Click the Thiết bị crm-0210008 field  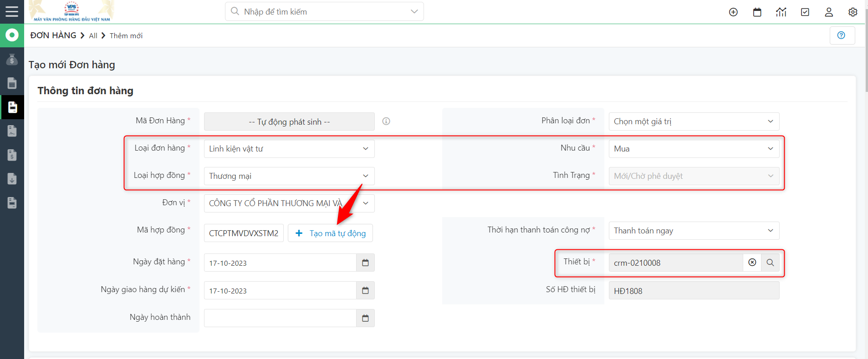pos(676,263)
